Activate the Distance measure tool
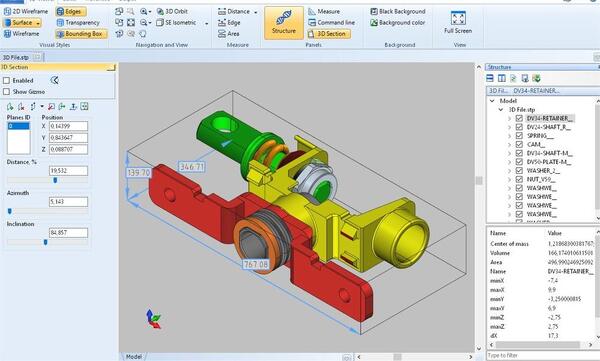 click(x=237, y=11)
